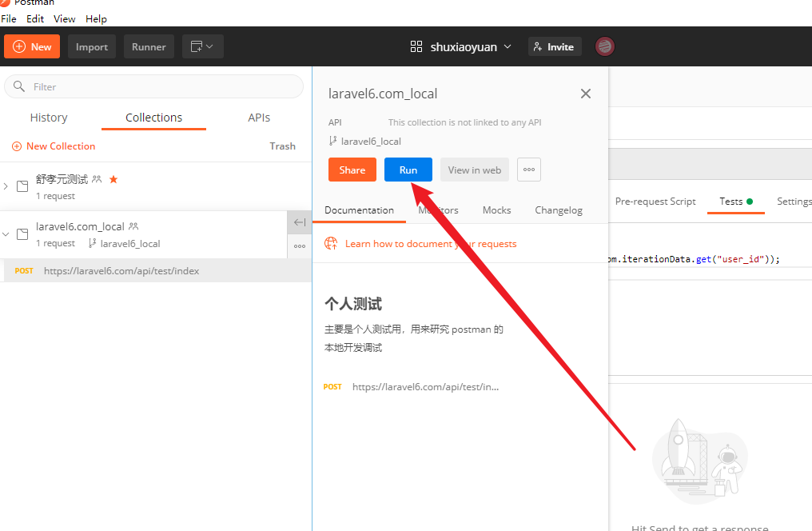Select the Tests tab
812x531 pixels.
point(736,202)
